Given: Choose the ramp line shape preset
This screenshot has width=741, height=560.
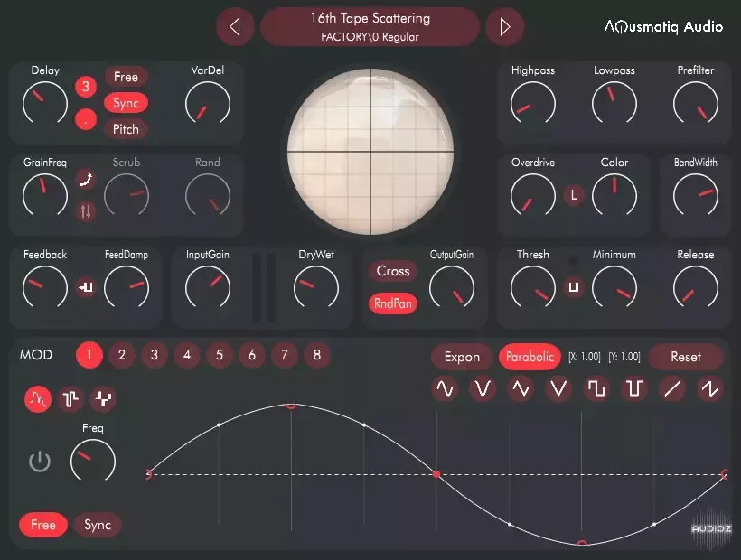Looking at the screenshot, I should [x=672, y=388].
